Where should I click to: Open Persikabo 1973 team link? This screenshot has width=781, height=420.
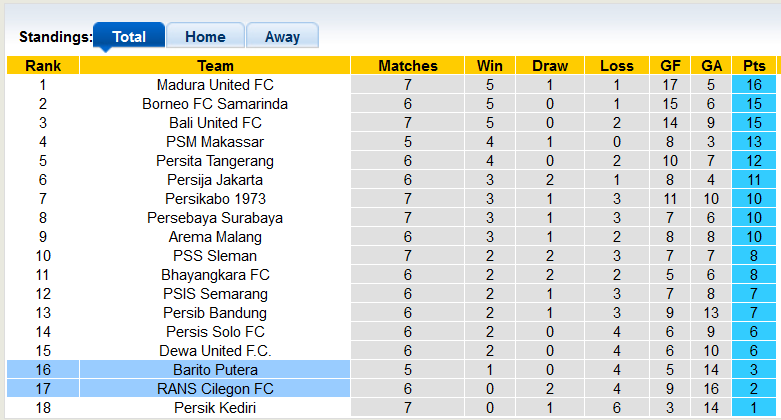click(x=215, y=199)
